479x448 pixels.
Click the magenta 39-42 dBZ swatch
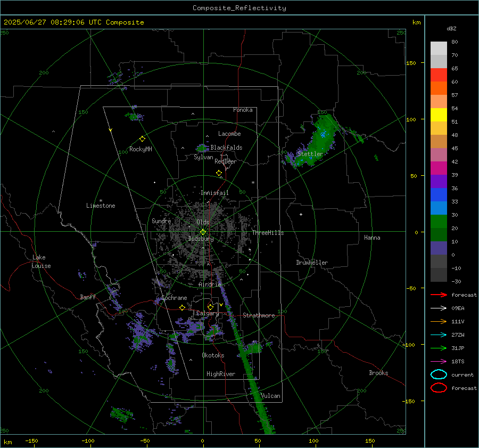click(439, 168)
